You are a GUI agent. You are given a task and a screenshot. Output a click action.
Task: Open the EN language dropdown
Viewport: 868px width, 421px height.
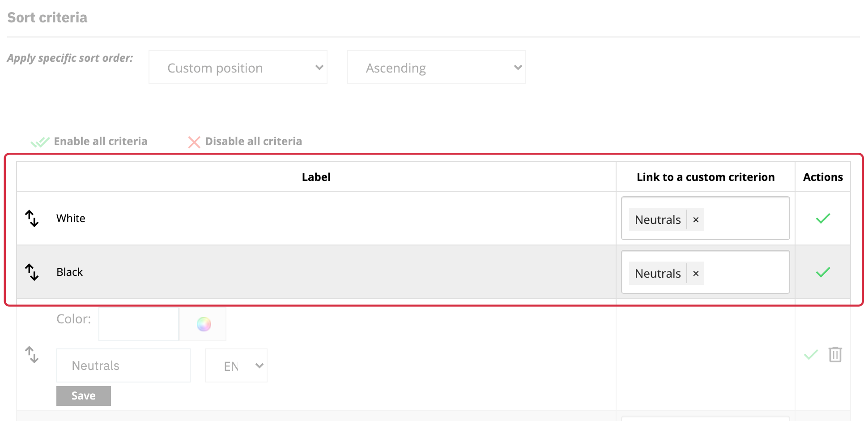(x=236, y=365)
